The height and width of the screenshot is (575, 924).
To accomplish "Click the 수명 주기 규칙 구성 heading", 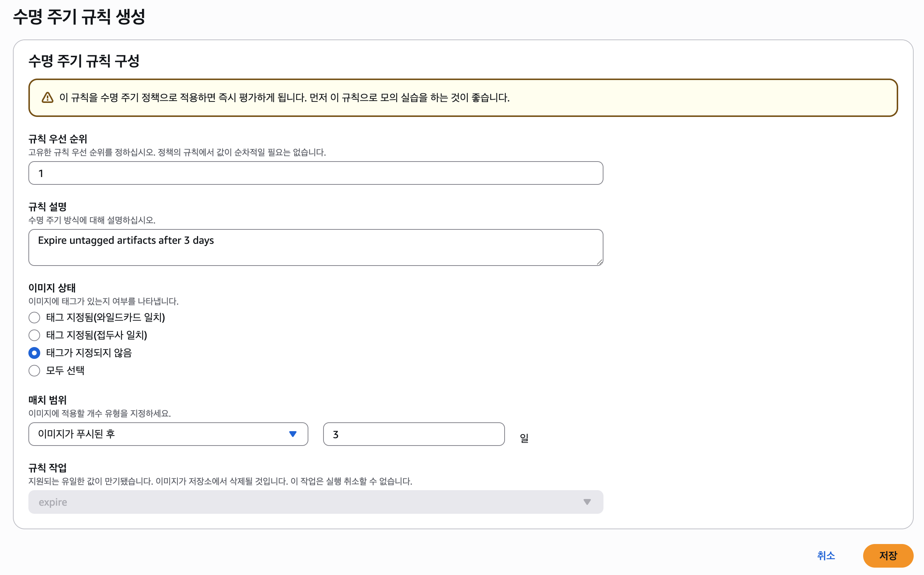I will [x=84, y=61].
